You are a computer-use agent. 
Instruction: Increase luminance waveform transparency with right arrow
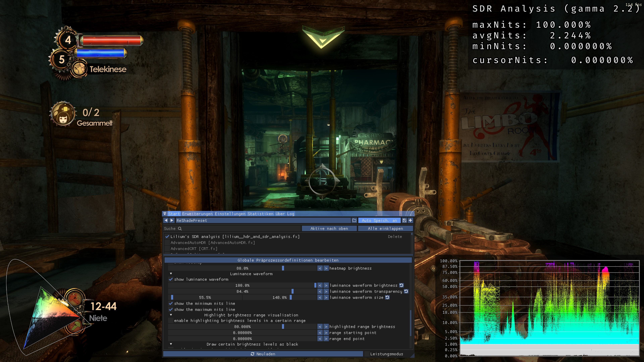click(326, 291)
